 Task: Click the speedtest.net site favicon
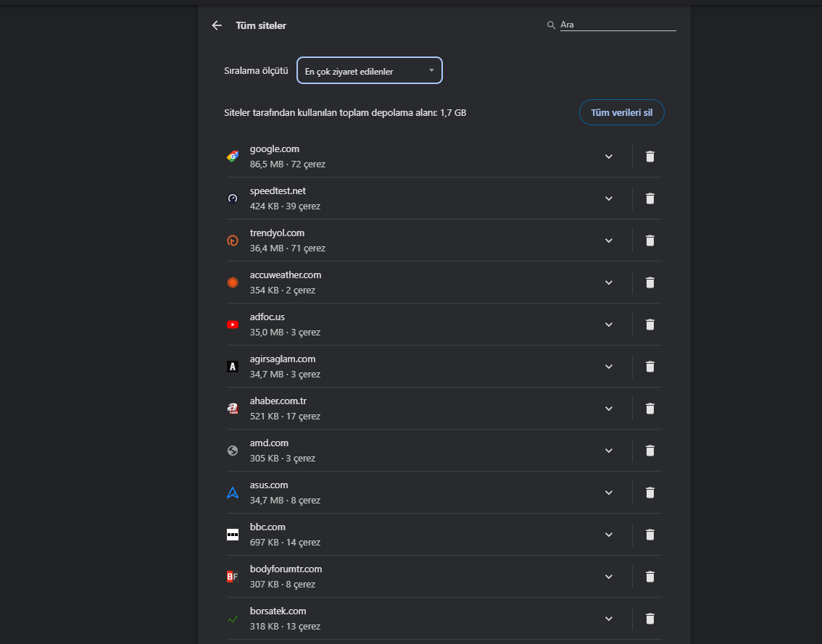tap(233, 198)
